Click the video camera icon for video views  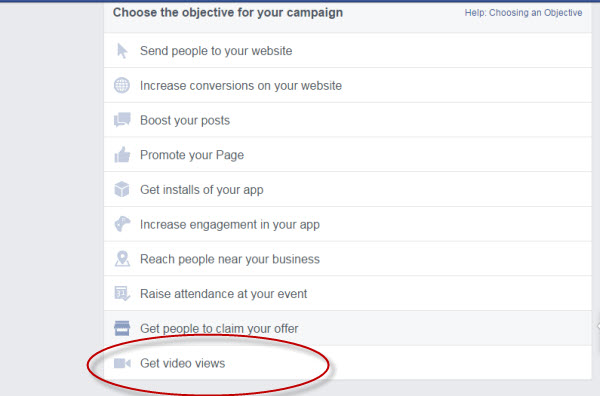[x=122, y=363]
